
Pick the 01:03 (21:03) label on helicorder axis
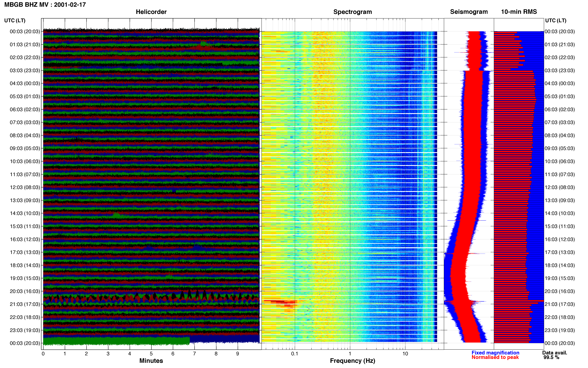(25, 45)
